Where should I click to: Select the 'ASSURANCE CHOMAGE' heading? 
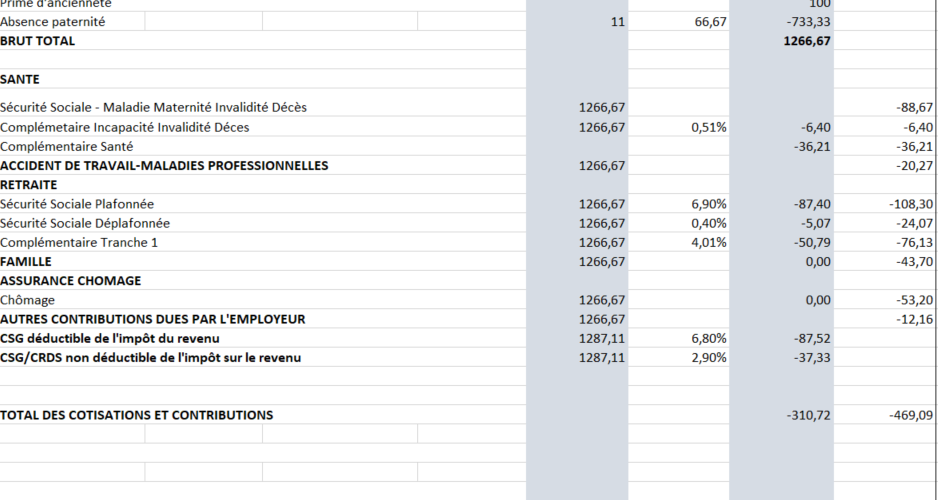click(x=71, y=280)
